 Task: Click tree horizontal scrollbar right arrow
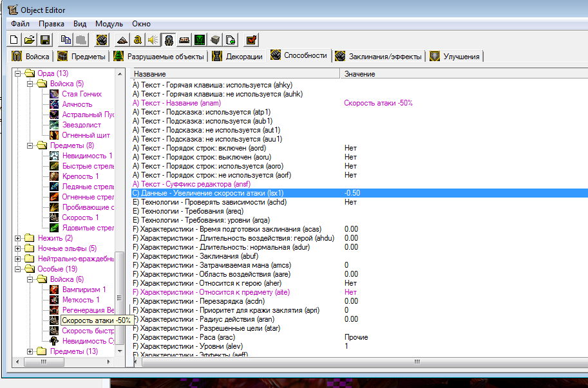pos(108,362)
